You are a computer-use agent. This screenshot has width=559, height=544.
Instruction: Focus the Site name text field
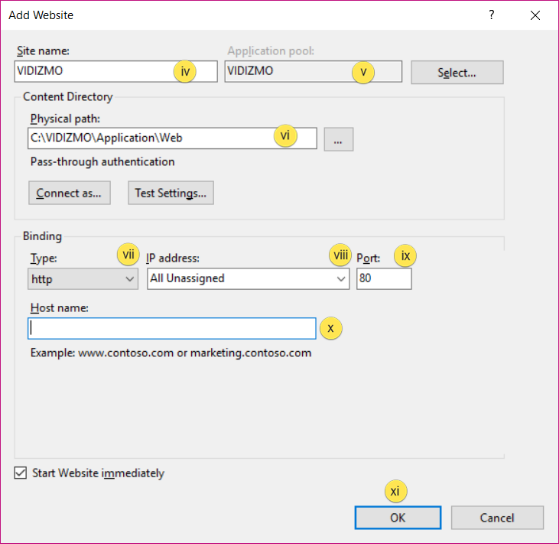coord(116,71)
